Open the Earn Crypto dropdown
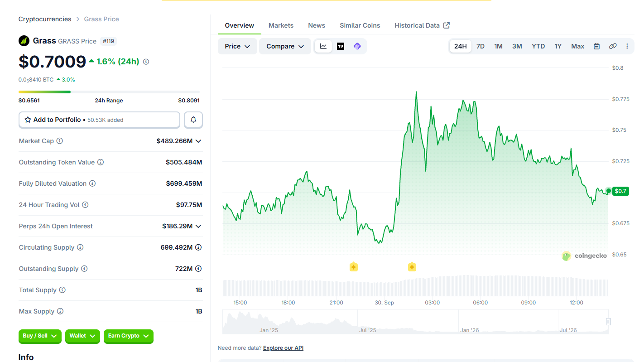Screen dimensions: 644x362 coord(129,336)
